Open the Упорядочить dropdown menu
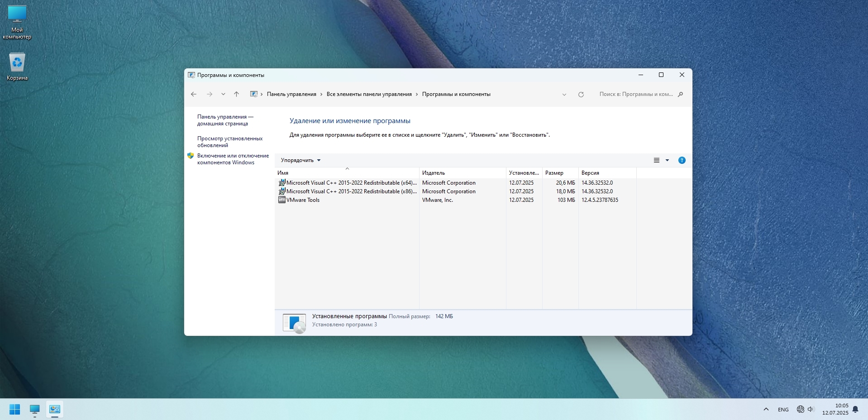The height and width of the screenshot is (420, 868). (300, 160)
